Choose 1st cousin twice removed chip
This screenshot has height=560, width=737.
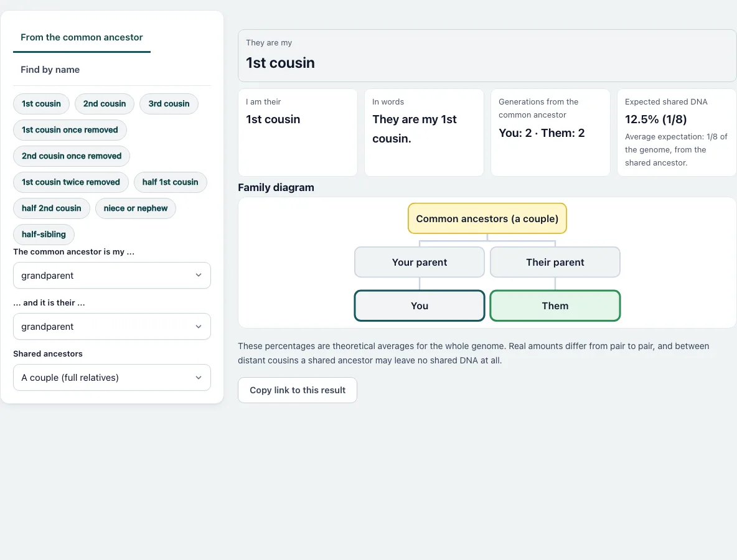(x=71, y=182)
